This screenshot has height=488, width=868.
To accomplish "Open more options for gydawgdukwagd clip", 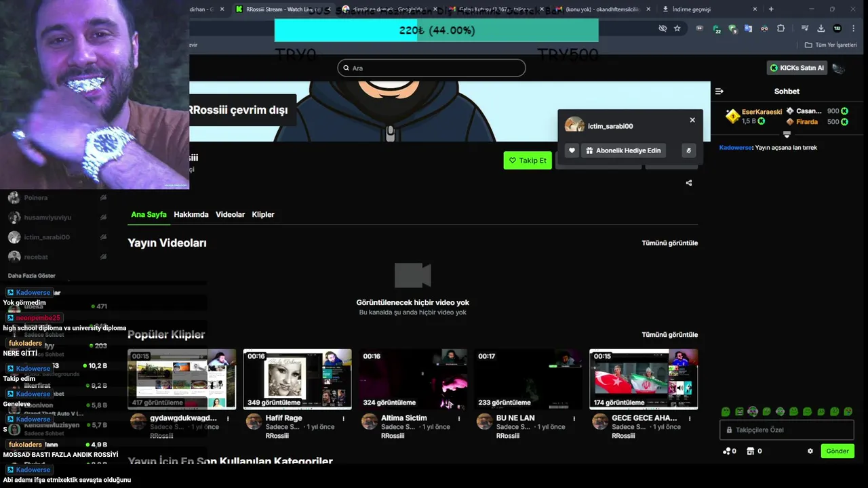I will 228,419.
